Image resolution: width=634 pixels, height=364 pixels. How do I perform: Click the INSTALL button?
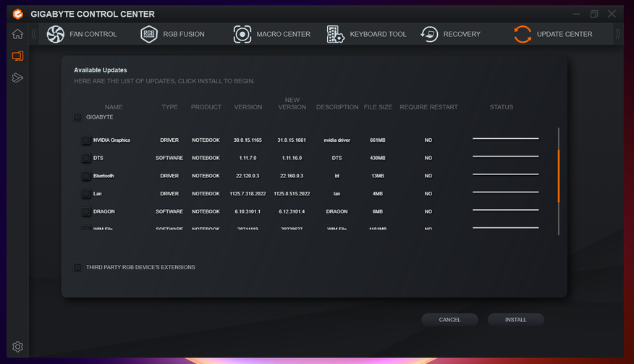click(x=515, y=320)
